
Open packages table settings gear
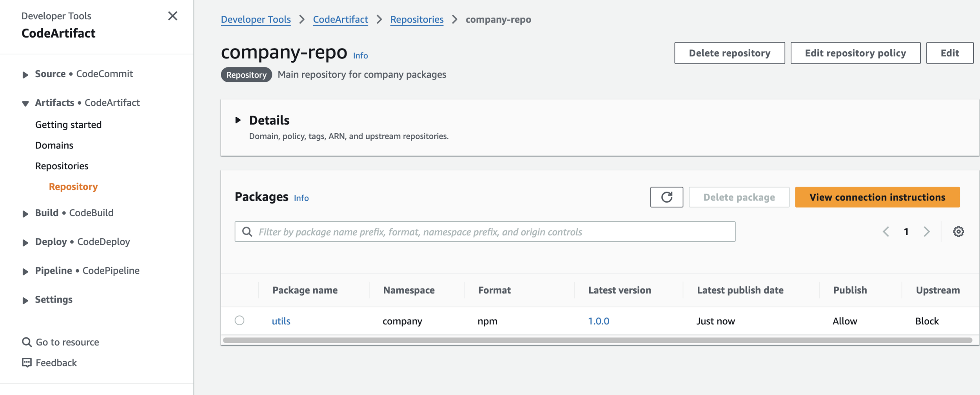coord(958,232)
